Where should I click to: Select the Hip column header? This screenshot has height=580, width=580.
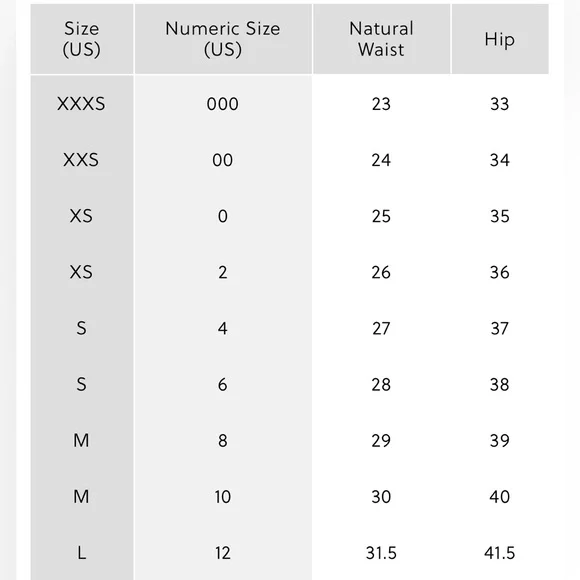click(x=500, y=39)
